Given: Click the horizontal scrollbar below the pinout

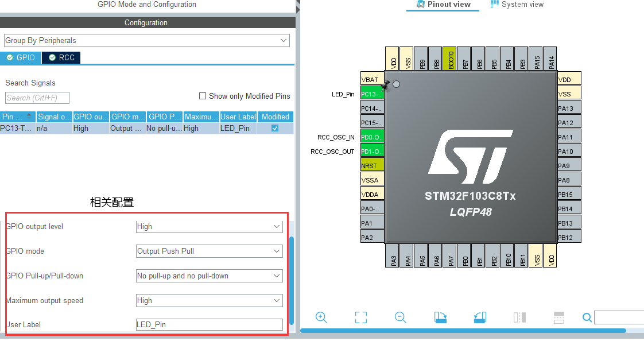Looking at the screenshot, I should pyautogui.click(x=463, y=331).
